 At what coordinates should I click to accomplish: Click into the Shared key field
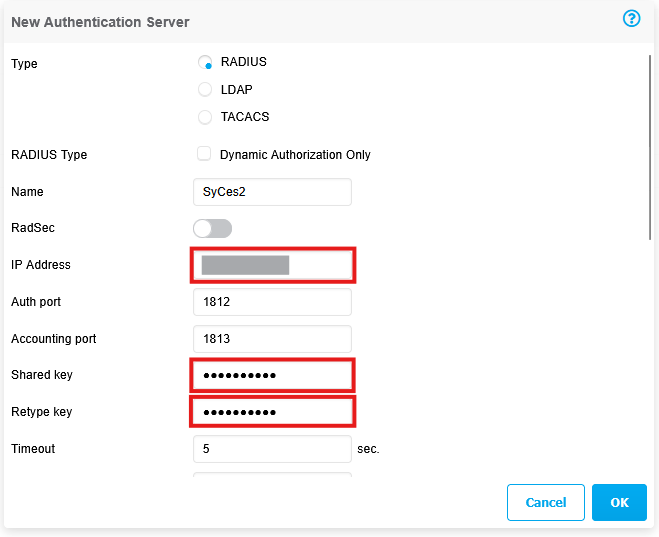pos(272,375)
